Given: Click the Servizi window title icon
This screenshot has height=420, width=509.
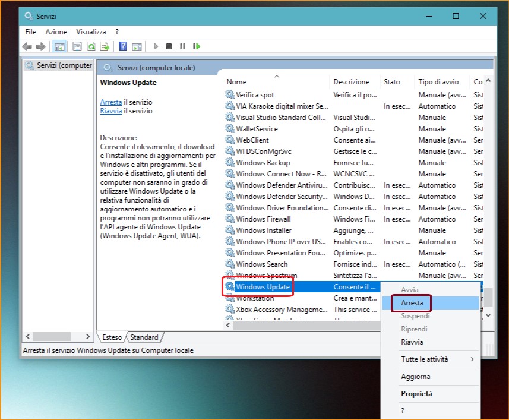Looking at the screenshot, I should click(29, 16).
